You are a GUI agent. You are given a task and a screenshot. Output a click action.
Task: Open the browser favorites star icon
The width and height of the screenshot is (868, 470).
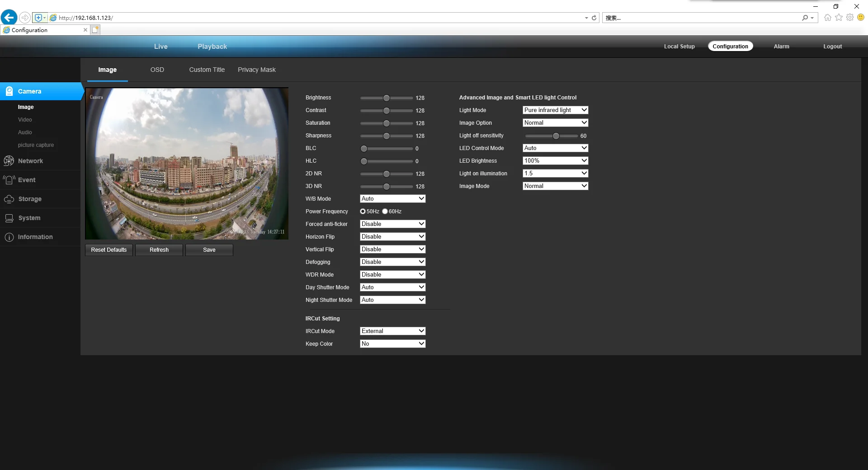tap(839, 18)
